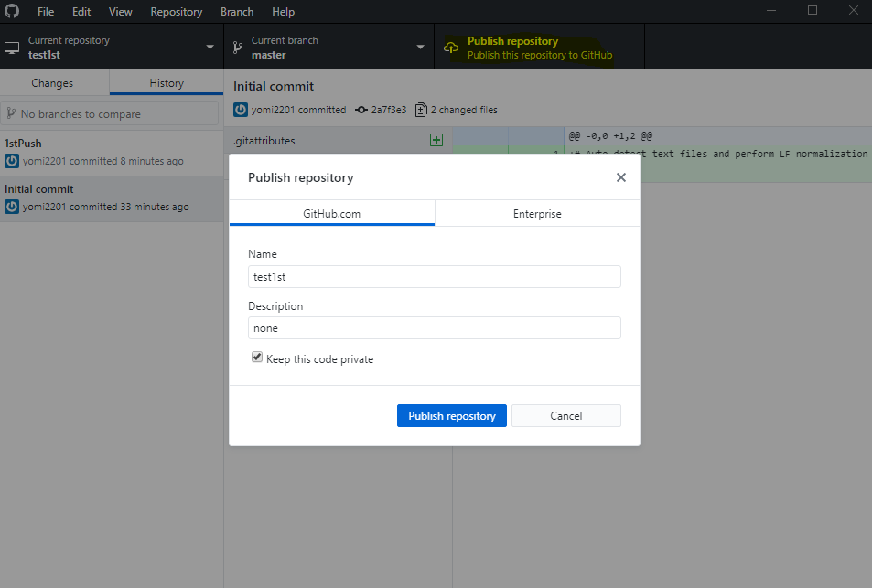Select the Enterprise tab in the dialog

(x=537, y=213)
